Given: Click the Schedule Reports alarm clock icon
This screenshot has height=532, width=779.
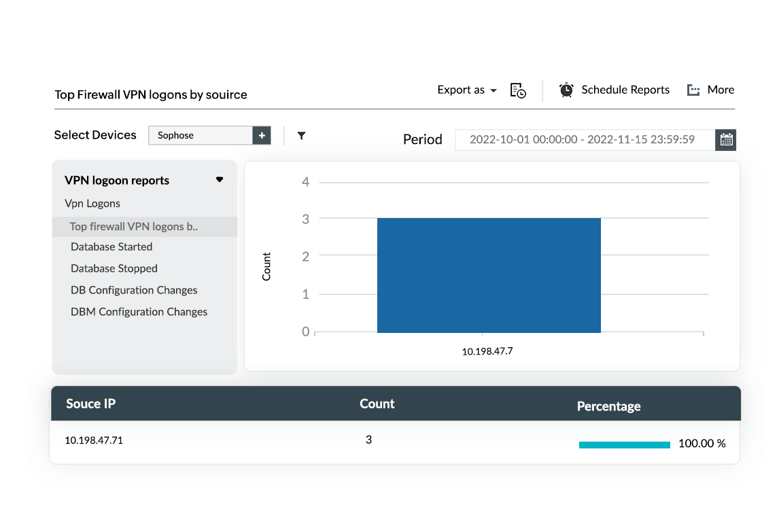Looking at the screenshot, I should (566, 90).
